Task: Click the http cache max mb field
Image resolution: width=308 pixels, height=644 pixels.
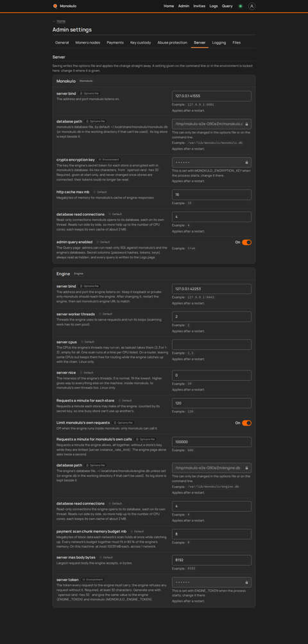Action: (212, 195)
